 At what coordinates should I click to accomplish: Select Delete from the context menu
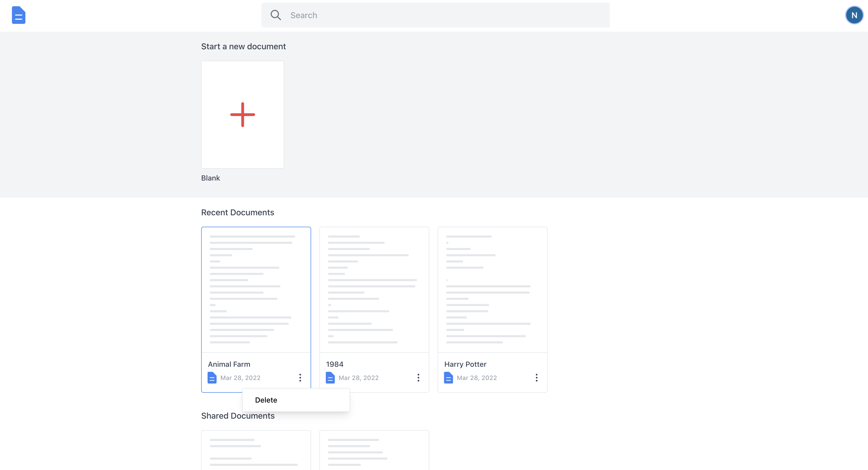click(x=266, y=400)
